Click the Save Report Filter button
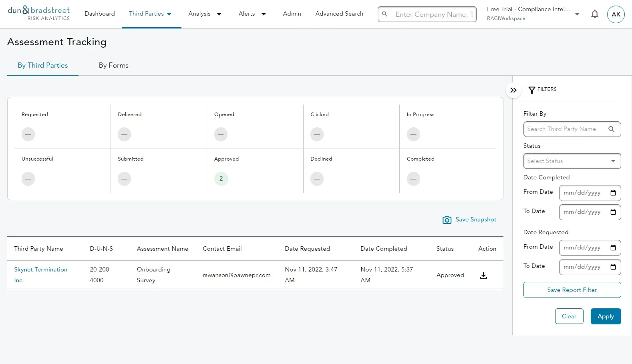Image resolution: width=632 pixels, height=364 pixels. pyautogui.click(x=572, y=290)
